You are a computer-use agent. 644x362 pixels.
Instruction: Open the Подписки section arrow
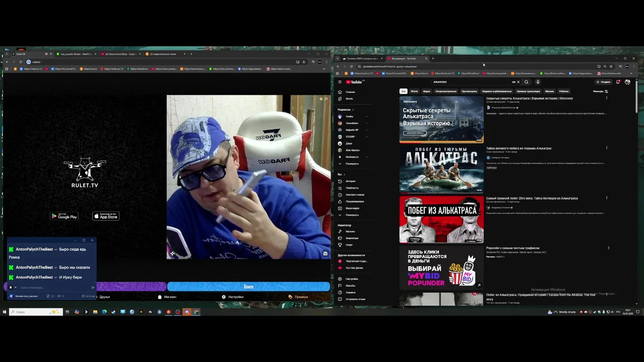tap(353, 110)
